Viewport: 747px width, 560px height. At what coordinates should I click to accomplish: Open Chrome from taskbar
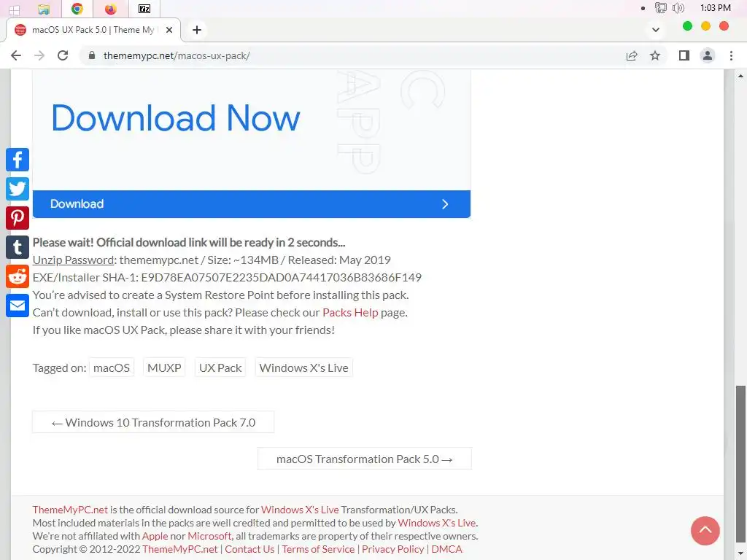pos(77,9)
